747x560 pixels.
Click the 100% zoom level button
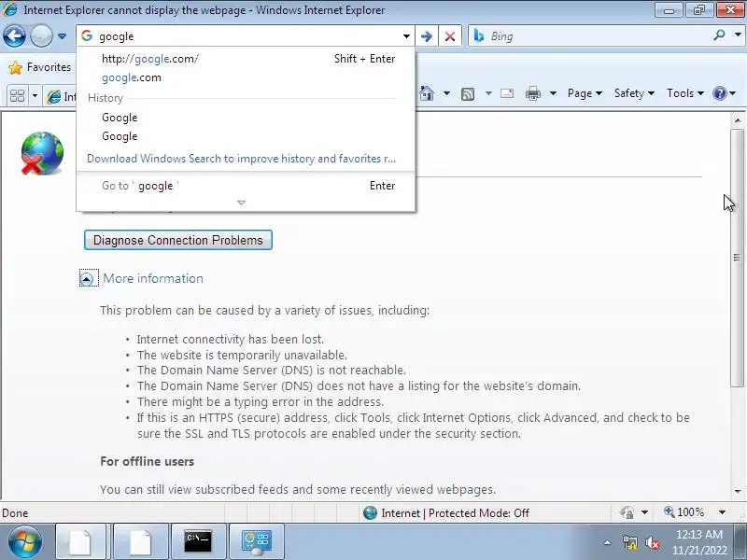pos(684,512)
